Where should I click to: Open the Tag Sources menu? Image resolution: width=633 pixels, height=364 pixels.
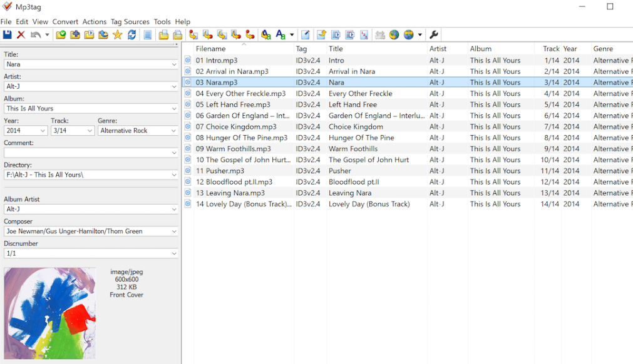(130, 21)
